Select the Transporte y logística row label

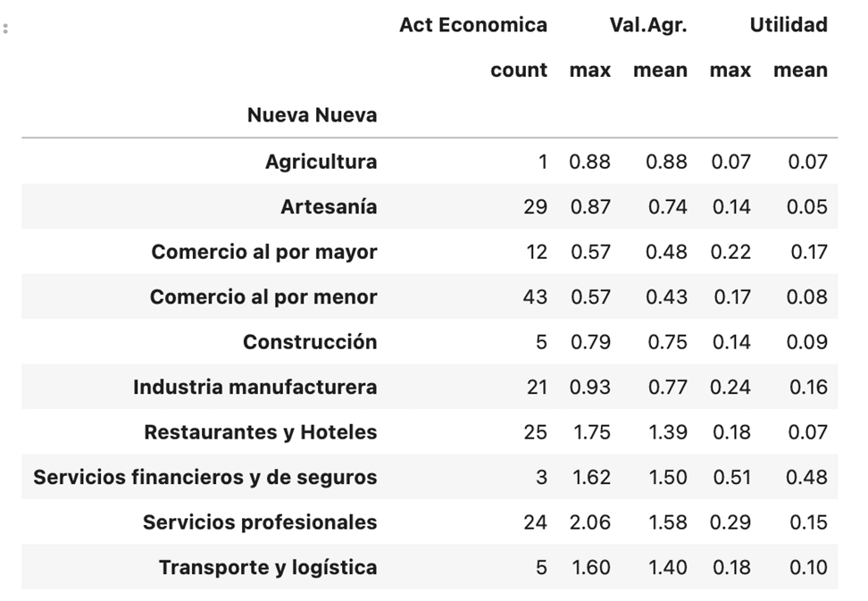[x=269, y=567]
